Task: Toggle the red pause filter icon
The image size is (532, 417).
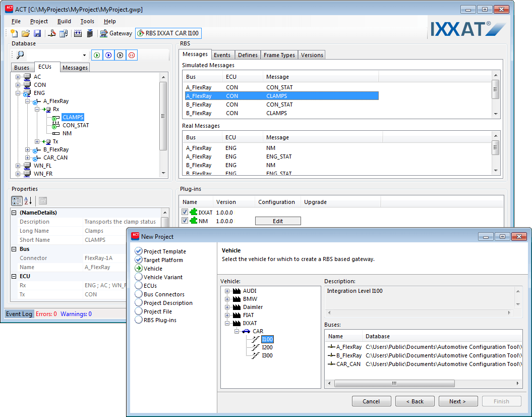Action: pos(132,55)
